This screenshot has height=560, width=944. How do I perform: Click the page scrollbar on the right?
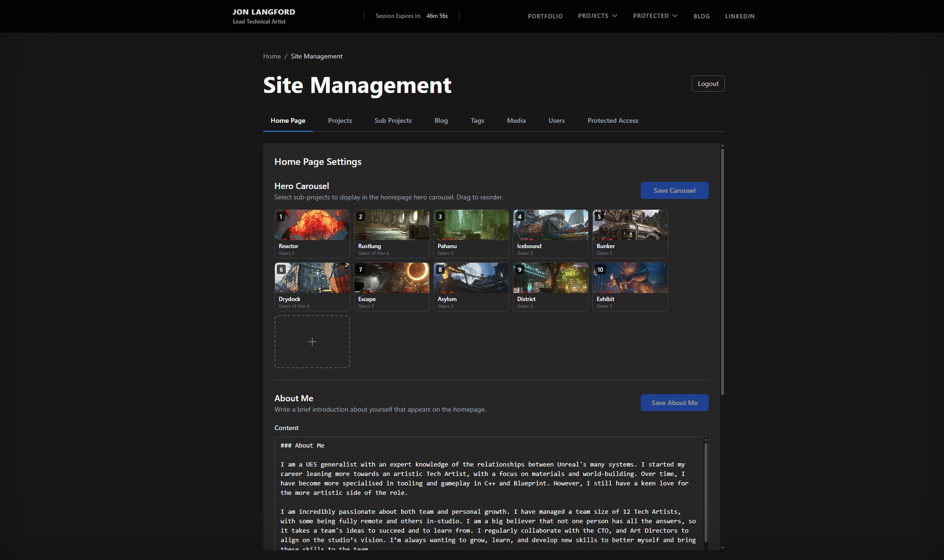(722, 270)
